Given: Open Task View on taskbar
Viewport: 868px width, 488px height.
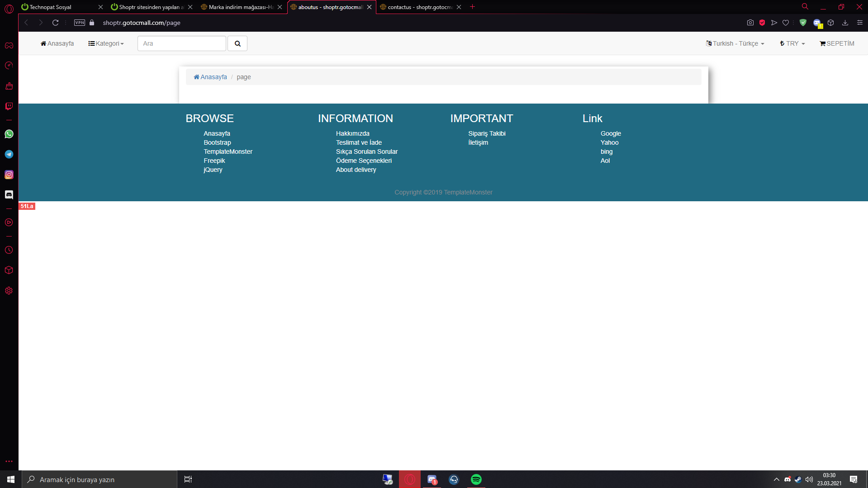Looking at the screenshot, I should [188, 479].
